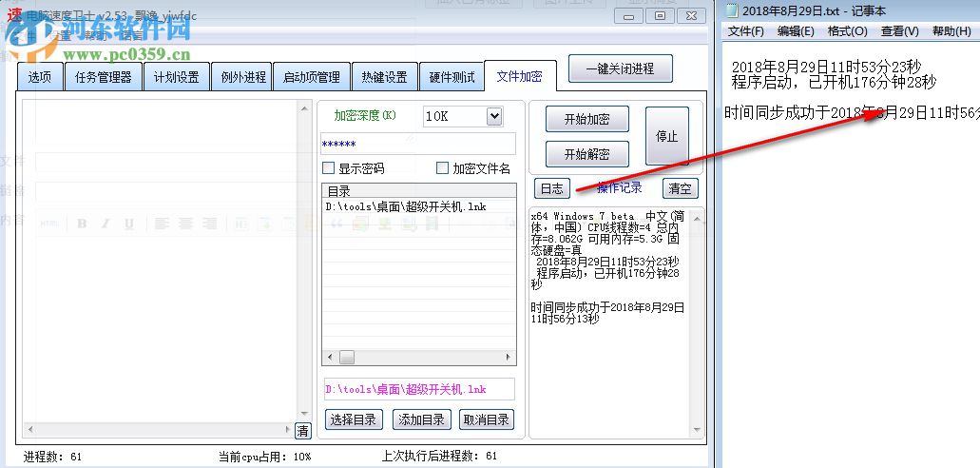Click the magenta path field below the list
This screenshot has height=468, width=980.
click(419, 389)
